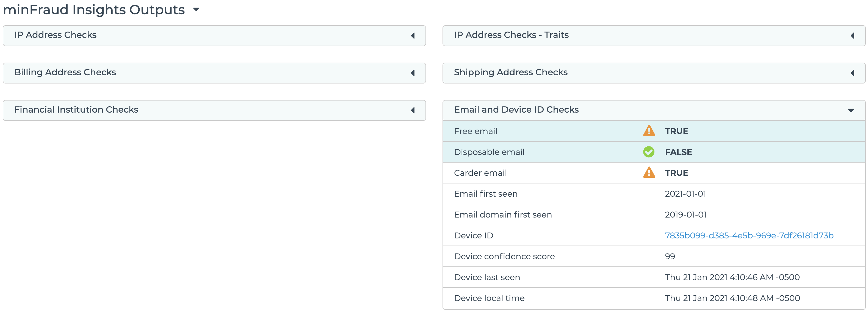The width and height of the screenshot is (868, 312).
Task: Expand Shipping Address Checks panel arrow
Action: pos(852,73)
